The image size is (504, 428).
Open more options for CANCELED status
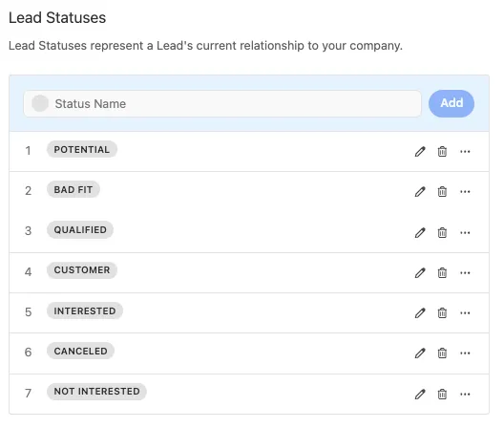(x=465, y=353)
